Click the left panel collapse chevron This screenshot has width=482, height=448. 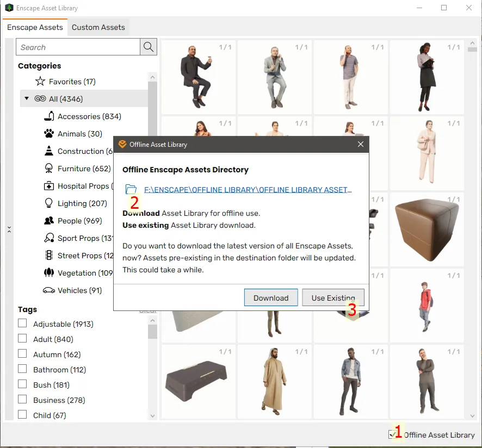tap(9, 230)
